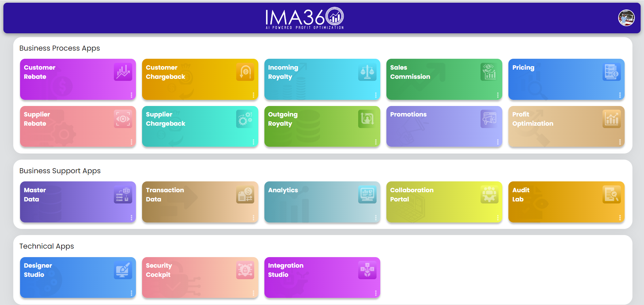Click the Audit Lab icon

pyautogui.click(x=611, y=195)
